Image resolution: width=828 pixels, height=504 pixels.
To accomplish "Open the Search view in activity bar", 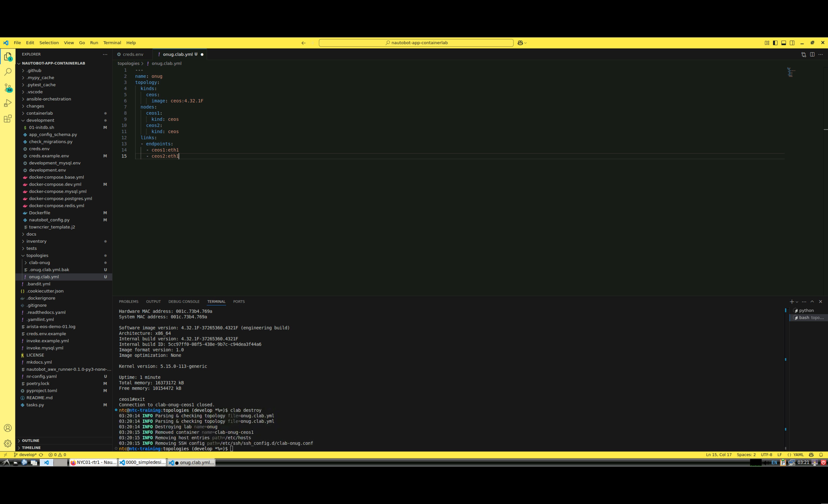I will 8,72.
